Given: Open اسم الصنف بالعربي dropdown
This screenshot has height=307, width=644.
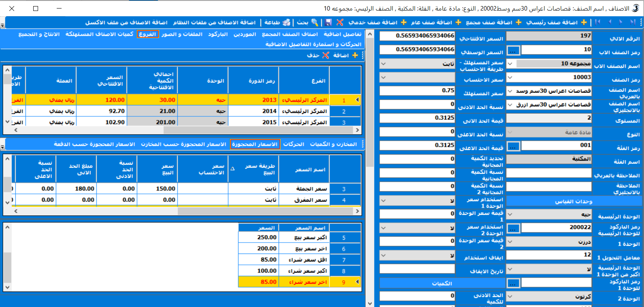Looking at the screenshot, I should (510, 91).
